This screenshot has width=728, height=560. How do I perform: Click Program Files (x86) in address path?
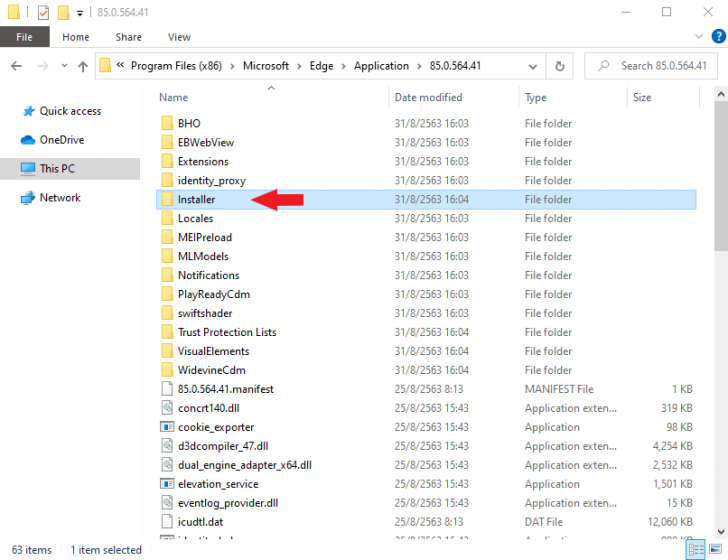[x=176, y=66]
